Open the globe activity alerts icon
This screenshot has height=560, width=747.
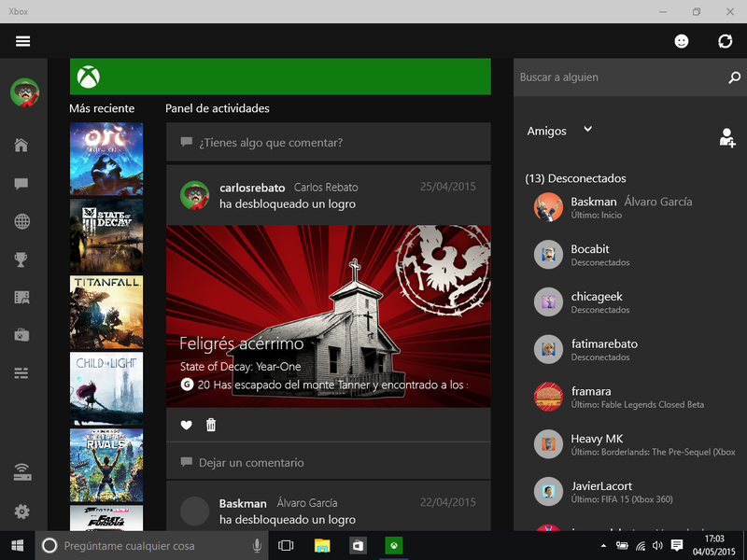(x=21, y=221)
